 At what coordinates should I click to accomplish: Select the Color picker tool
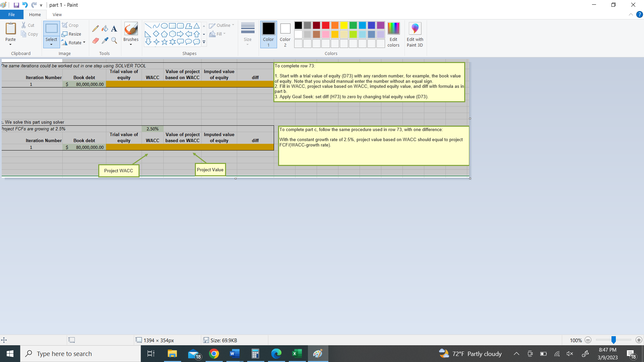pyautogui.click(x=105, y=40)
